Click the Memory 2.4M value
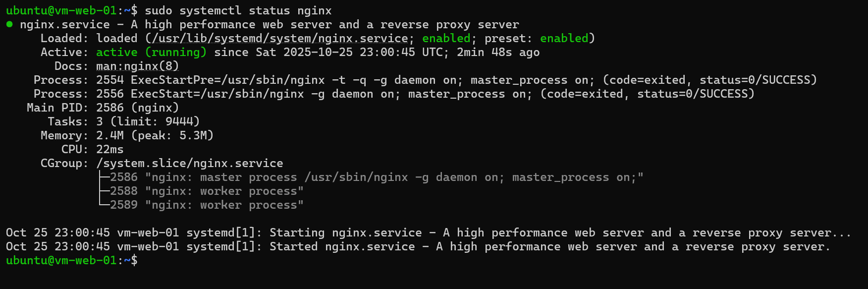Image resolution: width=868 pixels, height=289 pixels. [x=109, y=136]
